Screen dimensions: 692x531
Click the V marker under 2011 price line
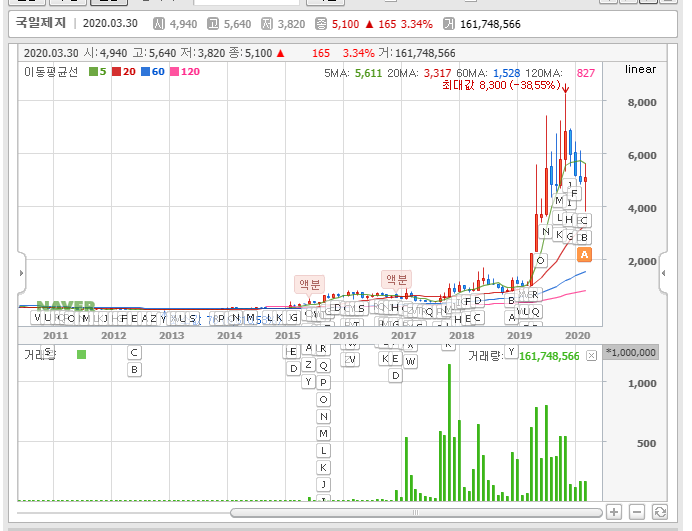pyautogui.click(x=37, y=317)
